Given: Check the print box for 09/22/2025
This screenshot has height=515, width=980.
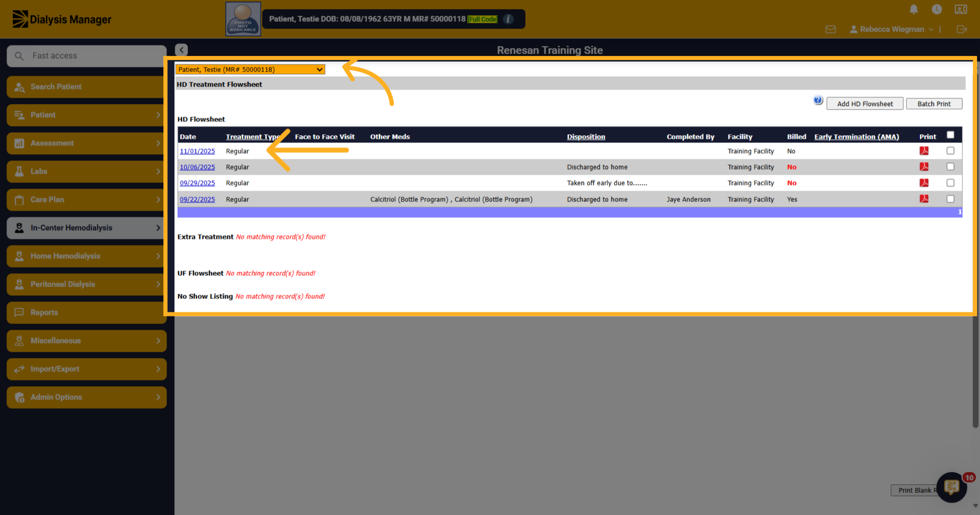Looking at the screenshot, I should point(951,199).
